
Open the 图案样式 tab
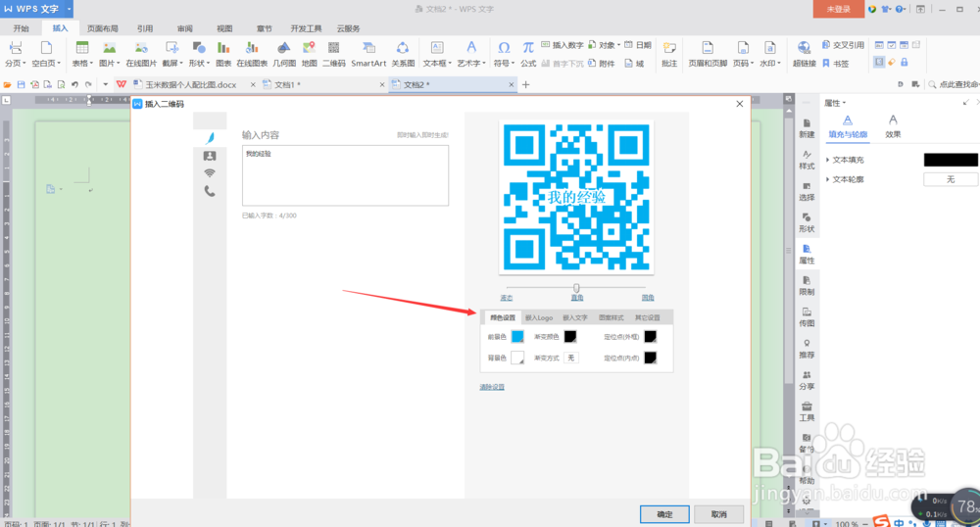pos(612,317)
